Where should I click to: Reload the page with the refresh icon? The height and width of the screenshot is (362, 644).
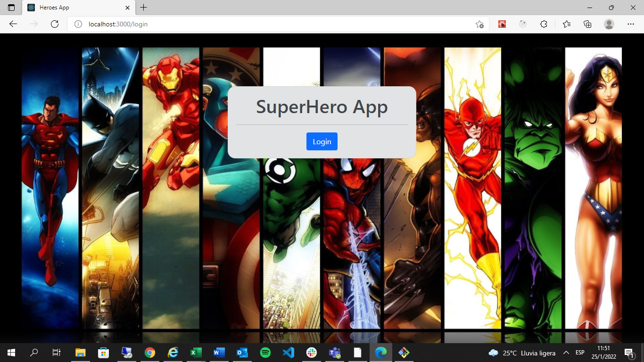point(52,24)
